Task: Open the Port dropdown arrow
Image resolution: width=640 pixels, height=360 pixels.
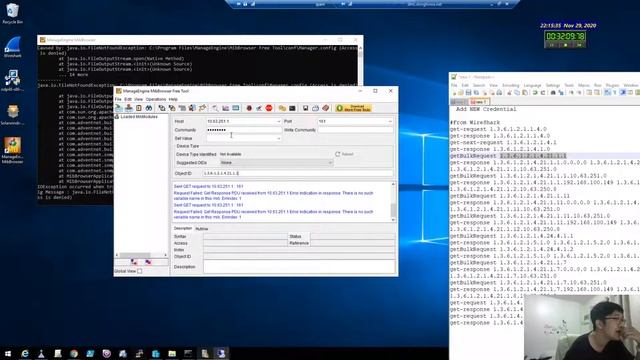Action: [390, 122]
